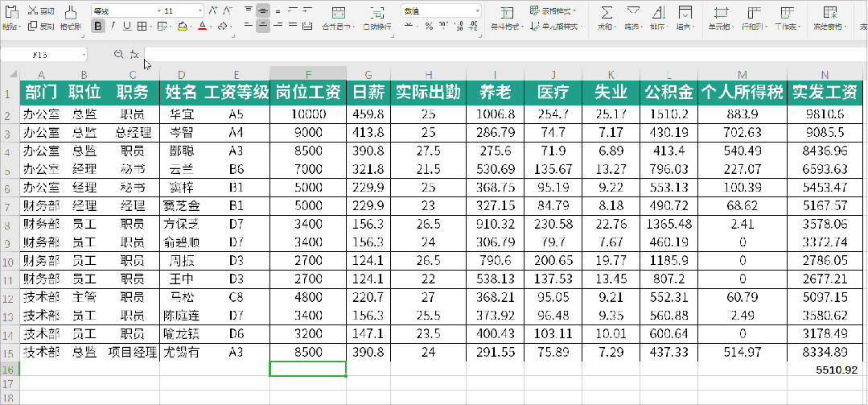Toggle horizontal center alignment
Screen dimensions: 868x405
(263, 26)
